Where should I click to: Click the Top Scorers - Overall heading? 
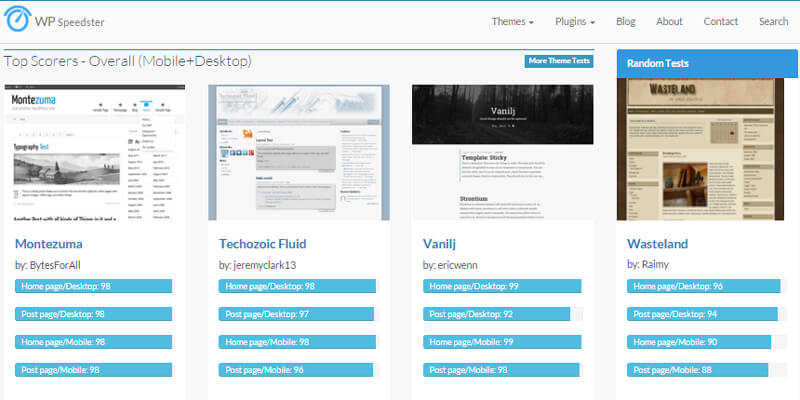tap(128, 61)
